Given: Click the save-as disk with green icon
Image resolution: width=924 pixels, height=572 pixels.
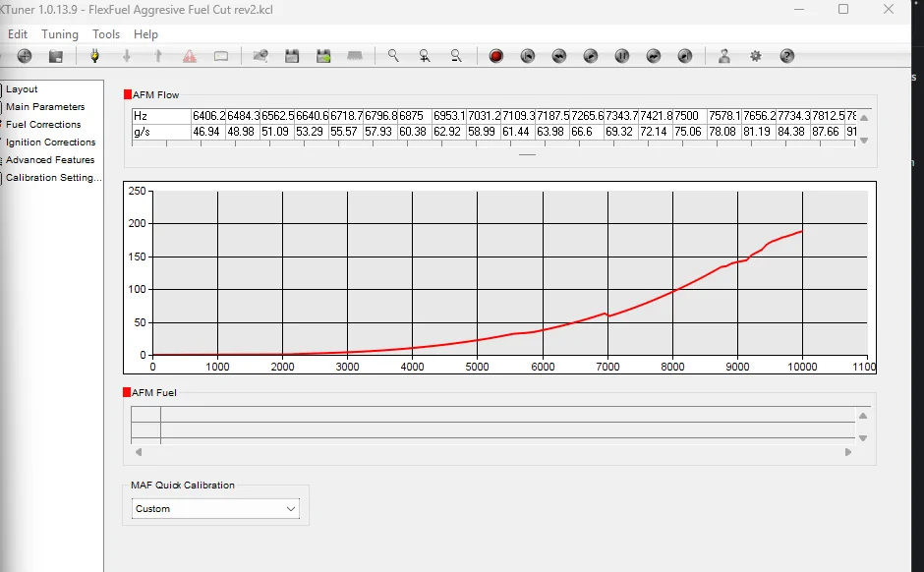Looking at the screenshot, I should pos(323,56).
